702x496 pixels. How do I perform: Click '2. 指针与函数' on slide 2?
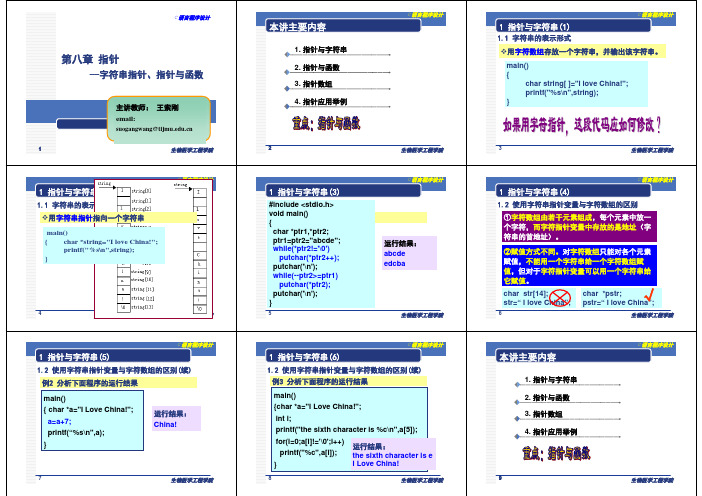coord(317,68)
